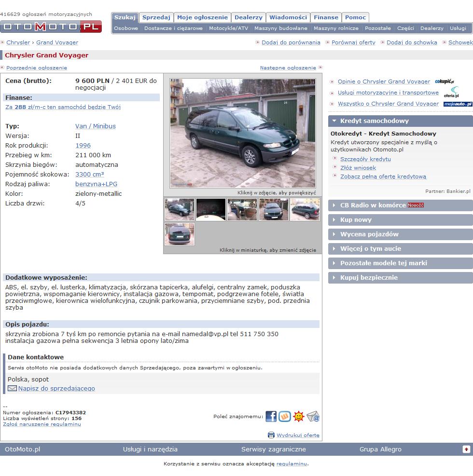Open the Szukaj tab
The width and height of the screenshot is (473, 476).
click(125, 17)
